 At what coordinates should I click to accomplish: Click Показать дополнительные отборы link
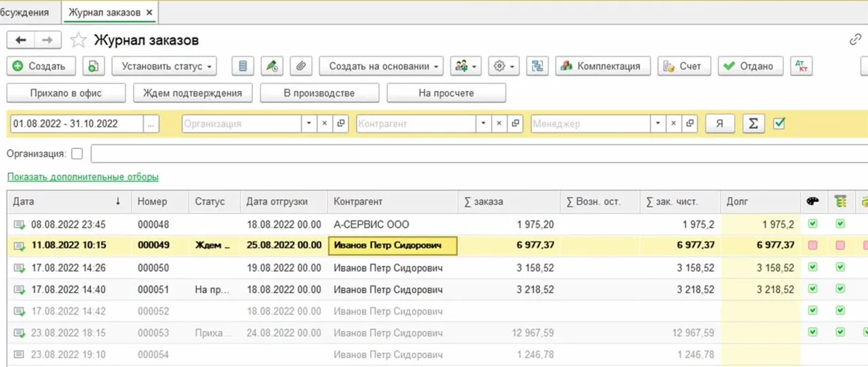[x=83, y=177]
